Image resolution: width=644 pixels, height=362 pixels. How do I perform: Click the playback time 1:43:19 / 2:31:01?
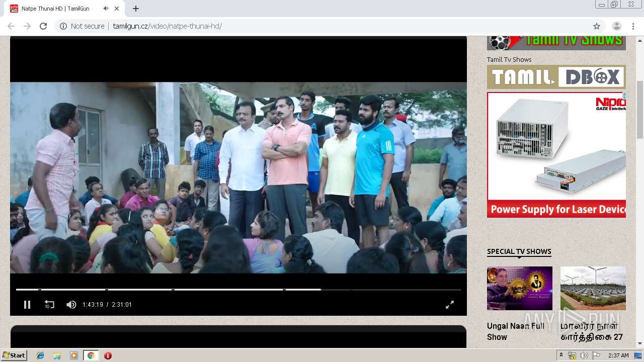point(107,305)
